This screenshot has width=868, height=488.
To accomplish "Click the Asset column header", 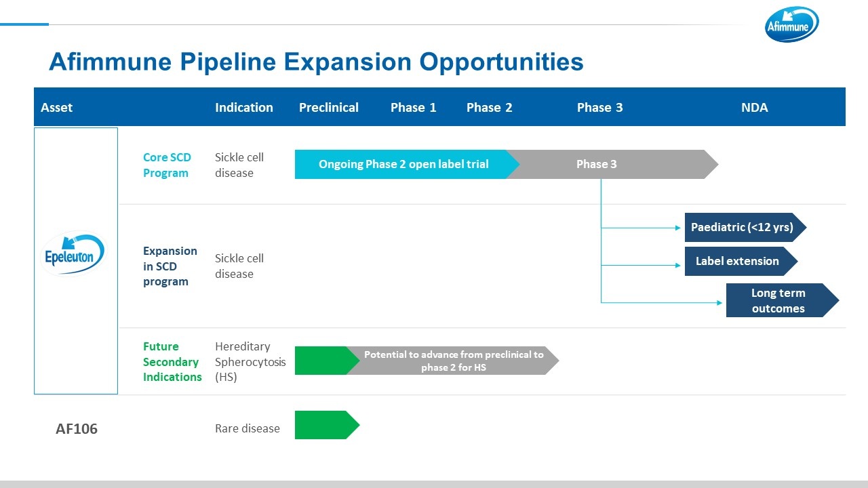I will [57, 108].
